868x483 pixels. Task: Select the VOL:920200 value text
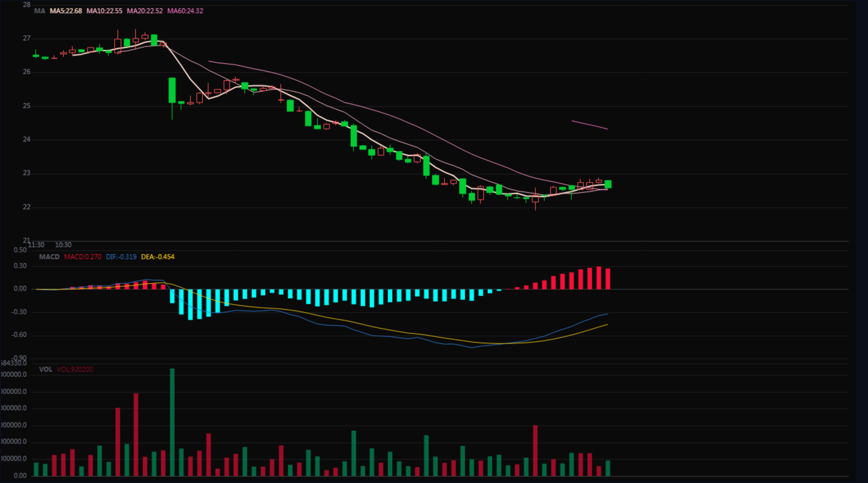[75, 369]
